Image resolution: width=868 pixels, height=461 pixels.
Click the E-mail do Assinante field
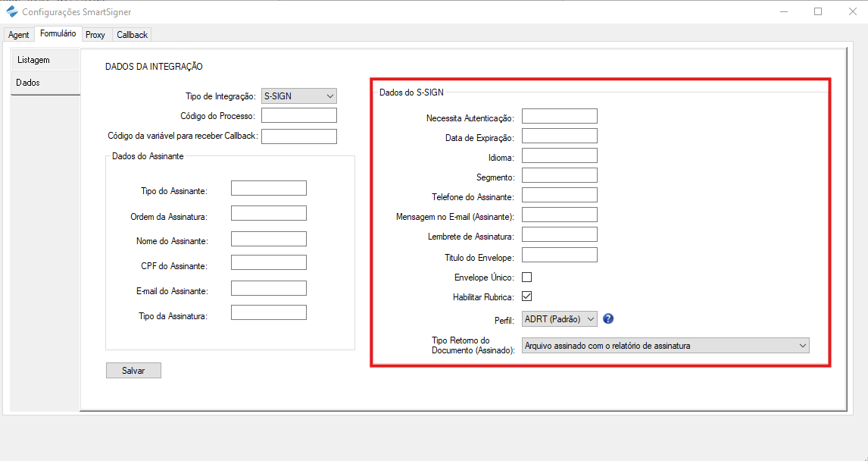(x=268, y=289)
